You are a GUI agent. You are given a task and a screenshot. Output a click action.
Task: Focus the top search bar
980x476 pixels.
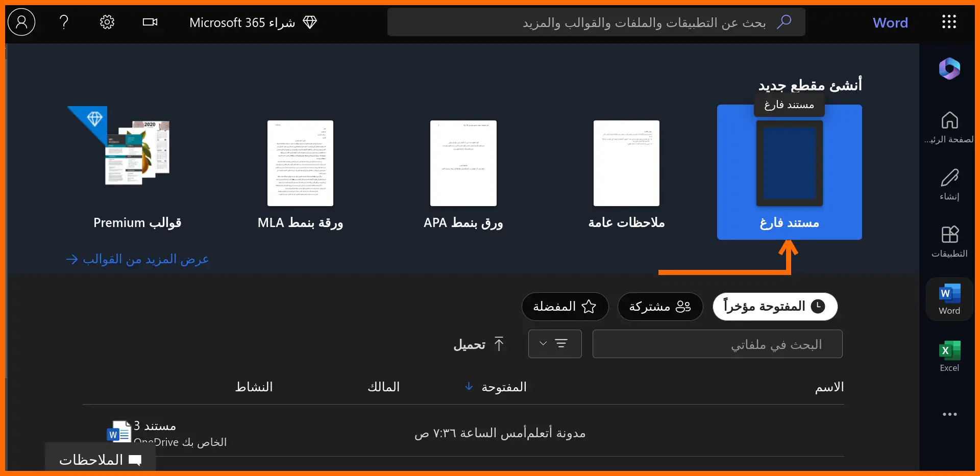[x=596, y=22]
